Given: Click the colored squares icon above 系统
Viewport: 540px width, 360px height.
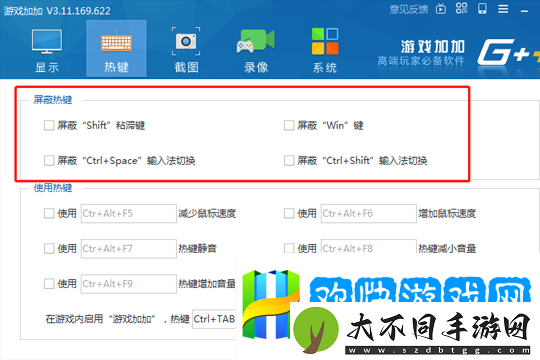Looking at the screenshot, I should click(x=325, y=41).
